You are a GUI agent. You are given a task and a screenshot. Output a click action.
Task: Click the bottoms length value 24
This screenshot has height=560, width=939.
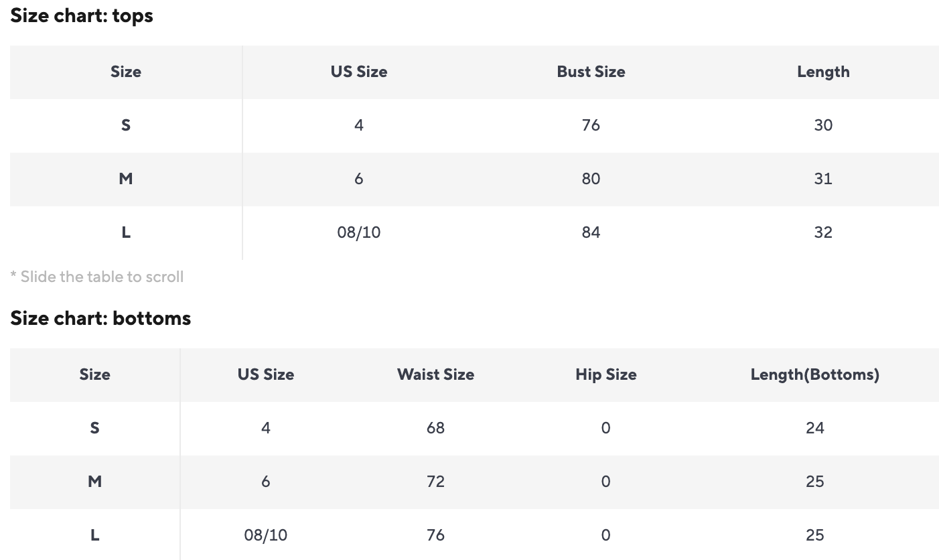pyautogui.click(x=814, y=428)
